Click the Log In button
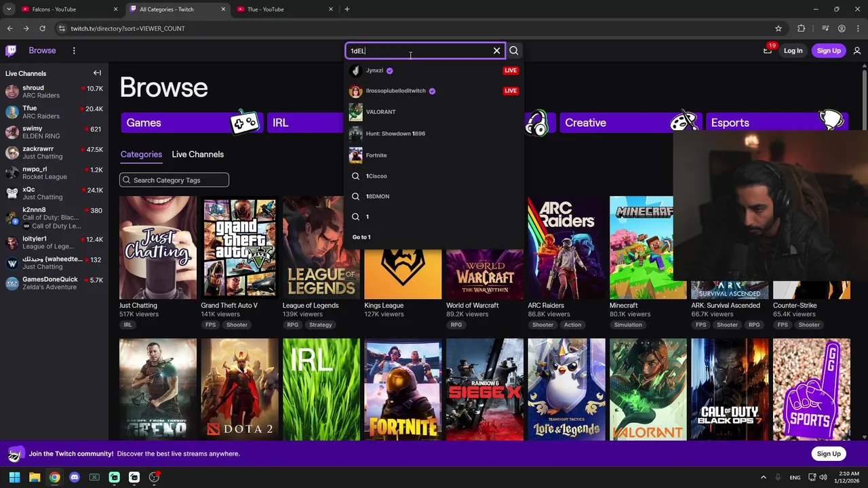 pyautogui.click(x=793, y=51)
